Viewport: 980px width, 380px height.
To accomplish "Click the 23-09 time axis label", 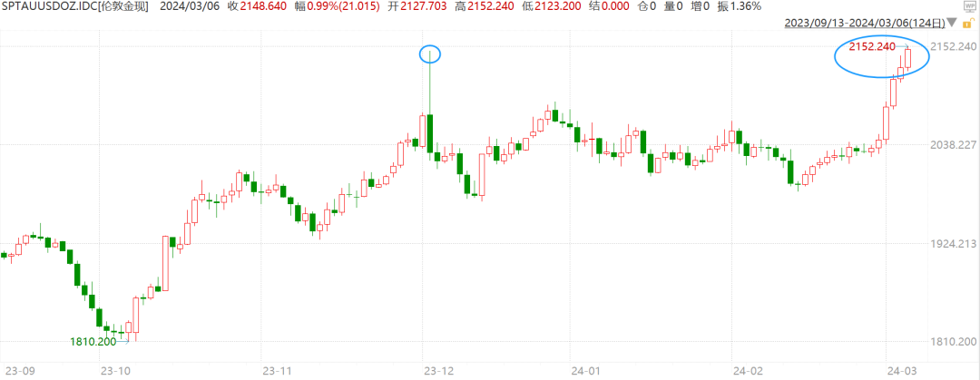I will 18,370.
